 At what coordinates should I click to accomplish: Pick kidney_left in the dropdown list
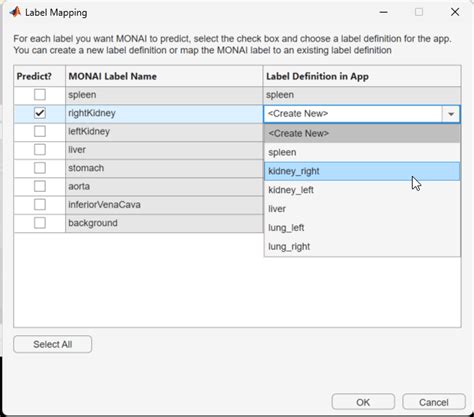pyautogui.click(x=362, y=190)
